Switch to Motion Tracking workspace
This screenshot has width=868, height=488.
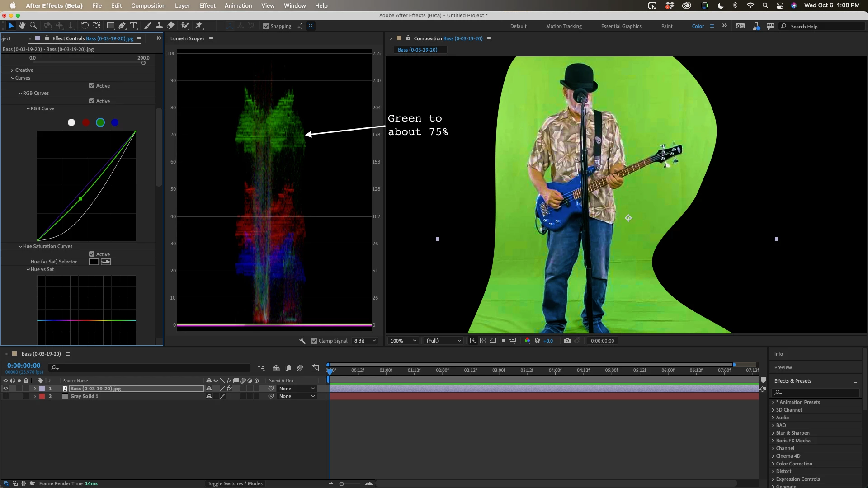pos(564,26)
